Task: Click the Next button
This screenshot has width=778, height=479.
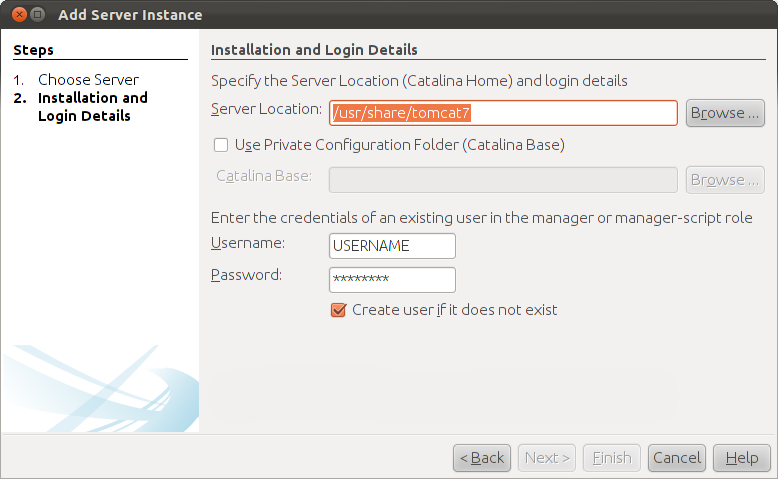Action: tap(547, 458)
